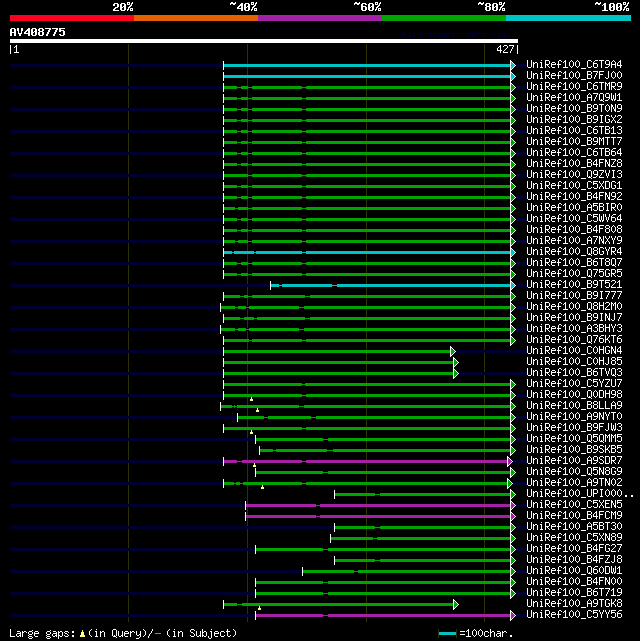Select the UniRef100_Q8H2M0 label

pos(574,307)
